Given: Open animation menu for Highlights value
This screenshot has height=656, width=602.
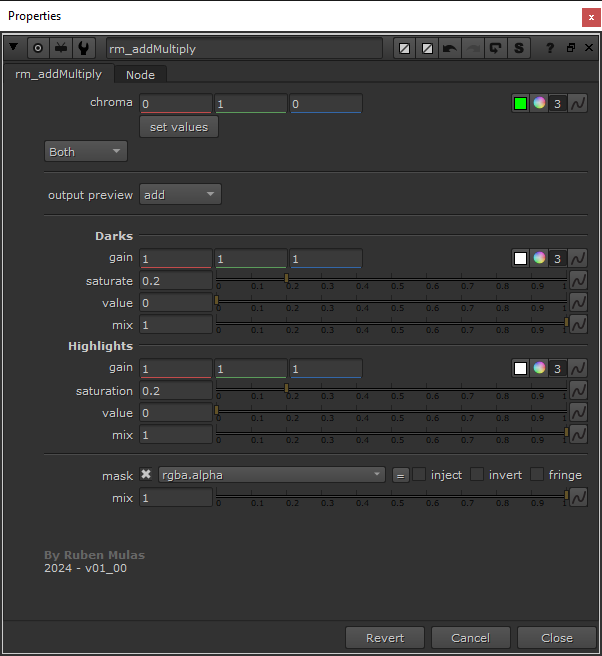Looking at the screenshot, I should (x=578, y=413).
